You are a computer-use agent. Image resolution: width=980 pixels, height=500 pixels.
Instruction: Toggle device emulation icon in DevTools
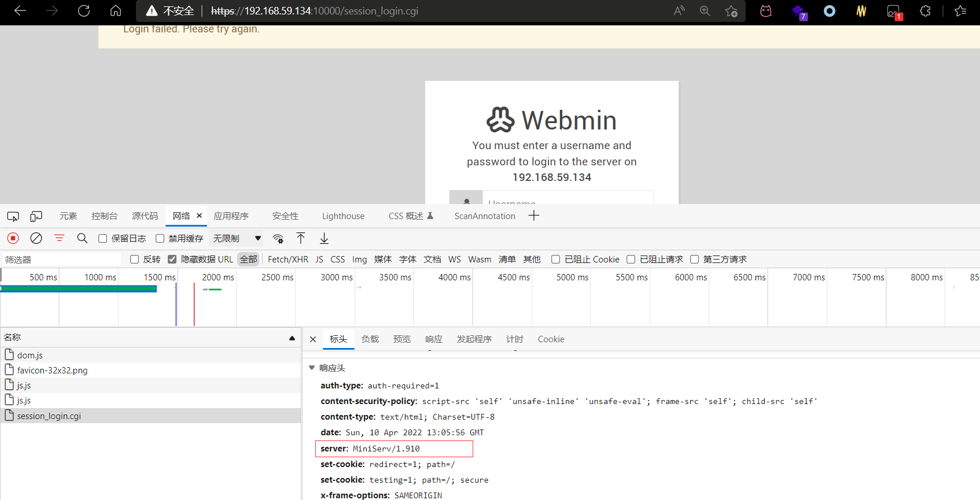pyautogui.click(x=36, y=216)
